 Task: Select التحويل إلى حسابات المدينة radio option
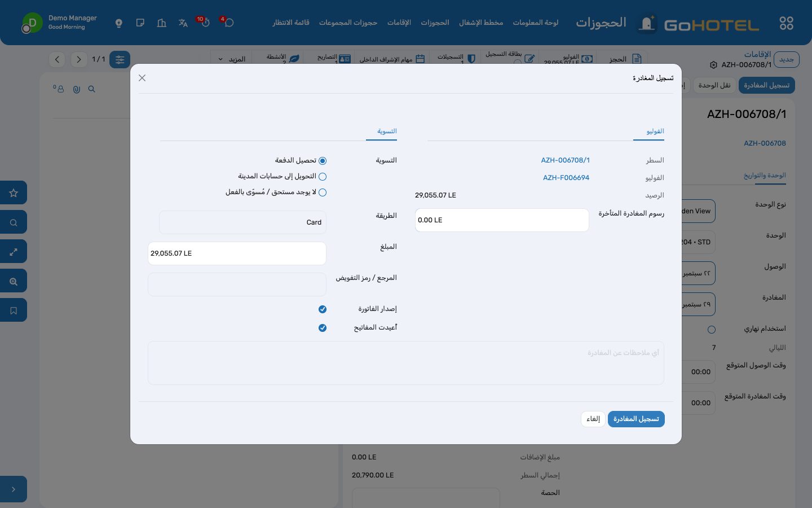pyautogui.click(x=323, y=177)
